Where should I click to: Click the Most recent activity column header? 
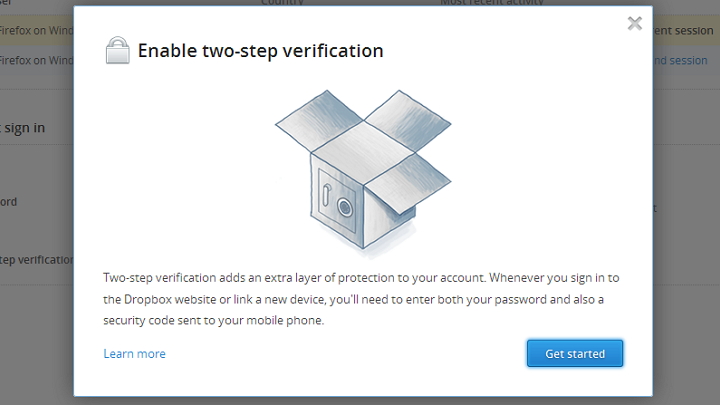pos(492,2)
